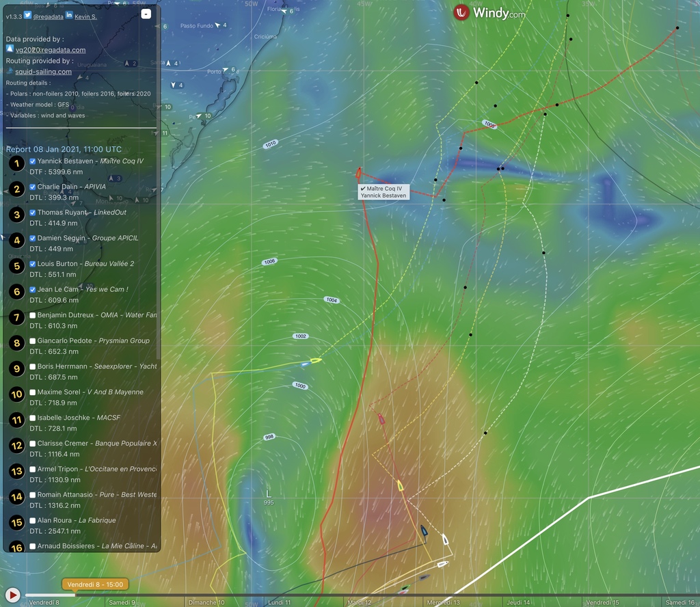Uncheck Thomas Ruyant - LinkedOut
This screenshot has width=700, height=607.
pyautogui.click(x=33, y=213)
